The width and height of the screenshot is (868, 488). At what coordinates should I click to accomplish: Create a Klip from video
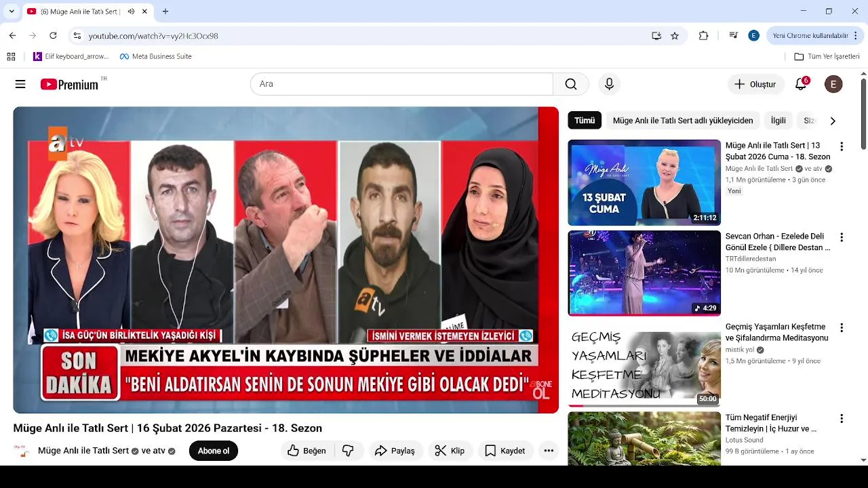coord(450,451)
